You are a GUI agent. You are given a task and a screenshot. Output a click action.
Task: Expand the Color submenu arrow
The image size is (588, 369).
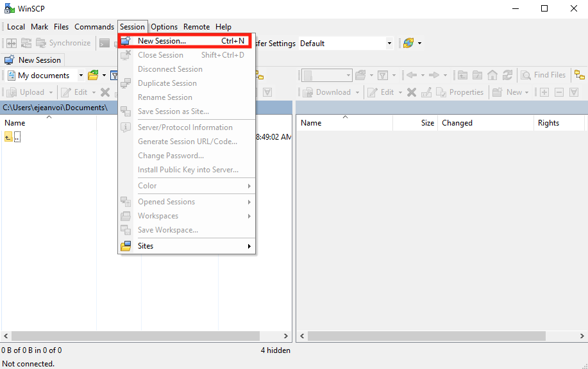click(x=249, y=186)
